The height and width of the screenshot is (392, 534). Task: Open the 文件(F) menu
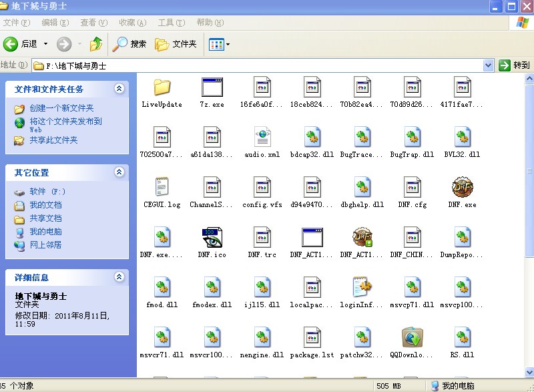pyautogui.click(x=17, y=23)
